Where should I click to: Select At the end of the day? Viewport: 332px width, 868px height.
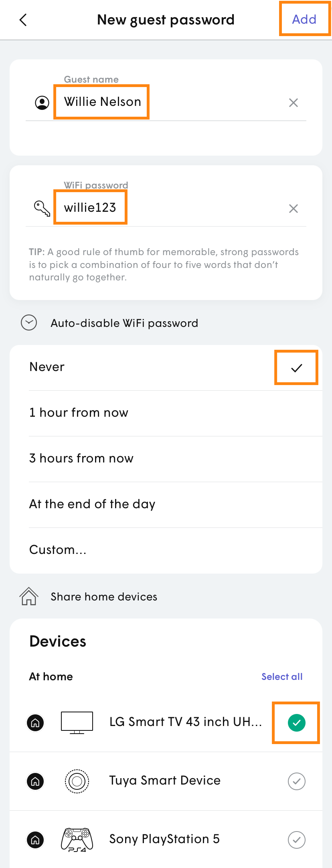(92, 504)
